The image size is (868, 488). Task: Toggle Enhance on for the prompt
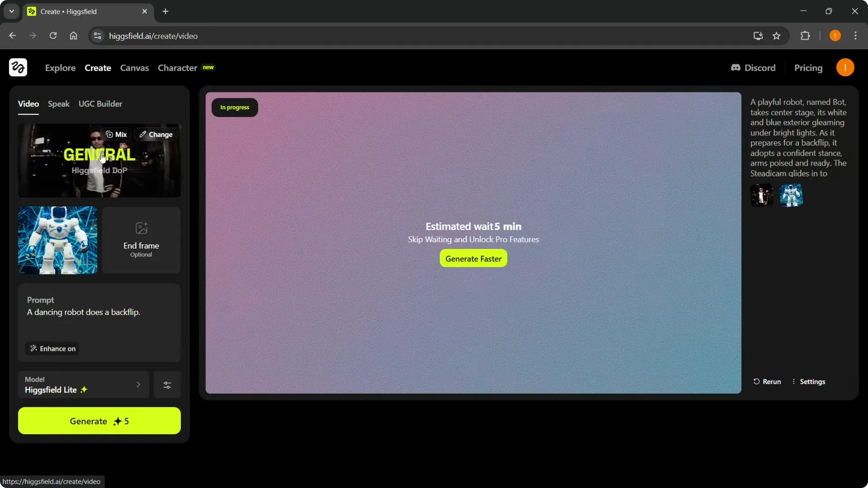pos(52,348)
